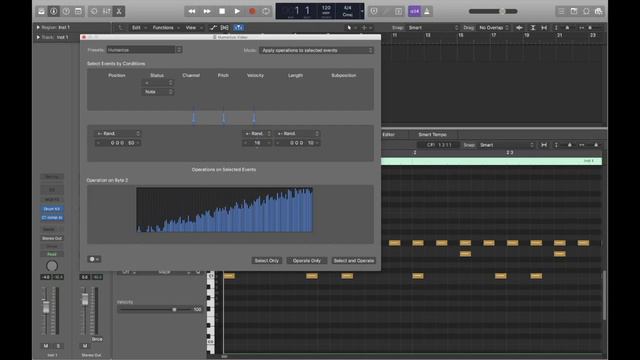Toggle the Mixer button

click(107, 11)
